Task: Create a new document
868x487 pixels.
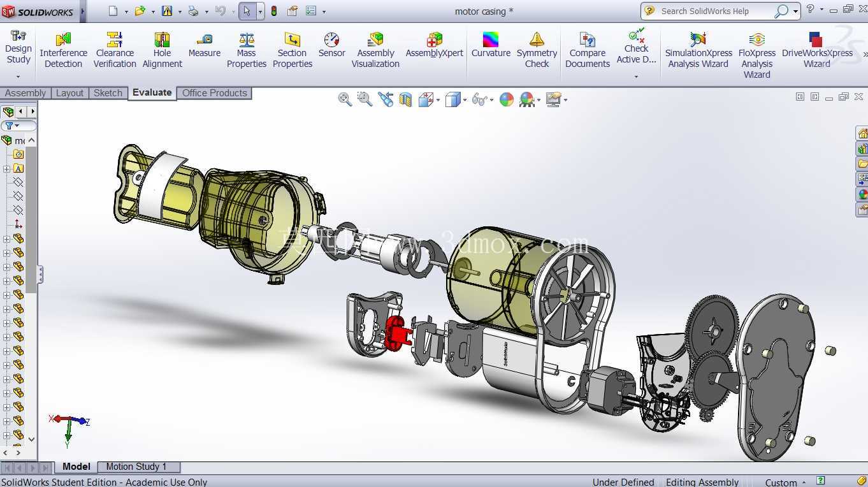Action: point(113,11)
